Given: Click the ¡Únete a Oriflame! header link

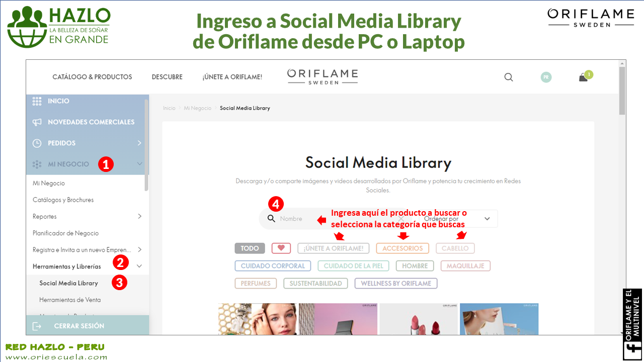Looking at the screenshot, I should tap(232, 77).
